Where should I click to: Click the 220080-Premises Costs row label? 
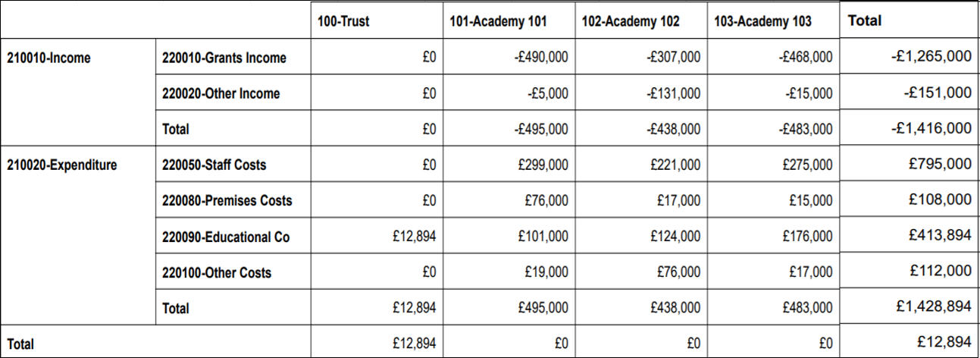tap(227, 201)
